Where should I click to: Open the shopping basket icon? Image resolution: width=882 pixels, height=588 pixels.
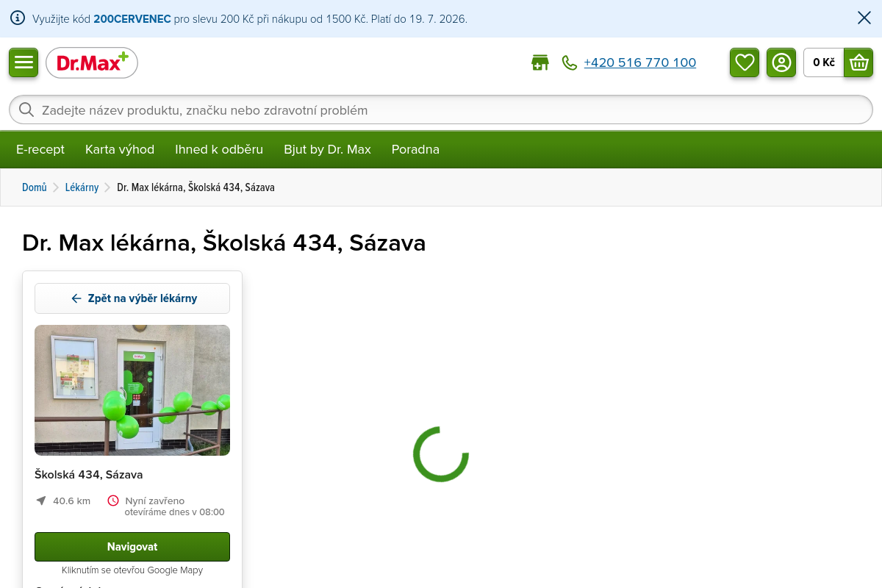coord(858,62)
